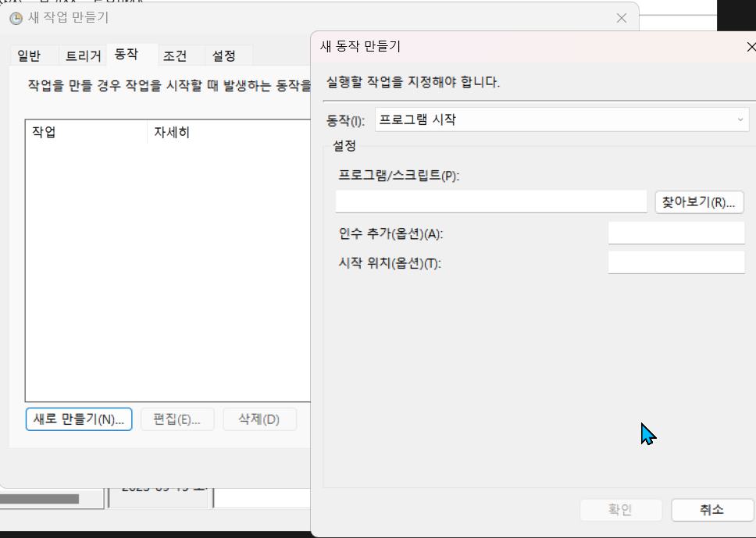The image size is (756, 538).
Task: Click the Task Scheduler clock icon in title bar
Action: pyautogui.click(x=16, y=19)
